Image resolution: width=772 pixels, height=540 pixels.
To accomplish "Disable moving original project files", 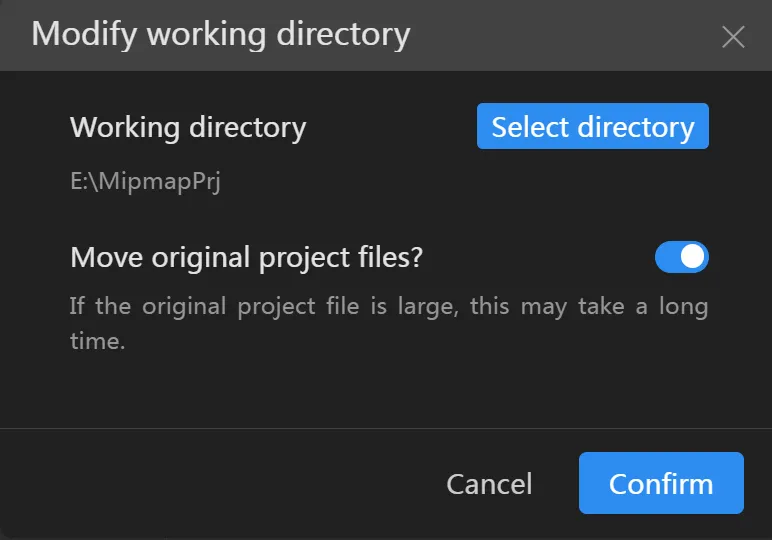I will pos(681,257).
